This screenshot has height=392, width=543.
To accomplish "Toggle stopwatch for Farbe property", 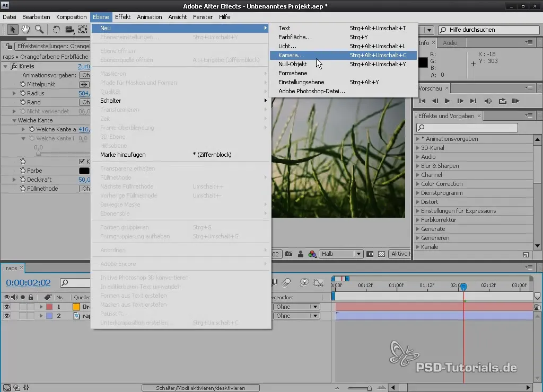I will coord(23,171).
